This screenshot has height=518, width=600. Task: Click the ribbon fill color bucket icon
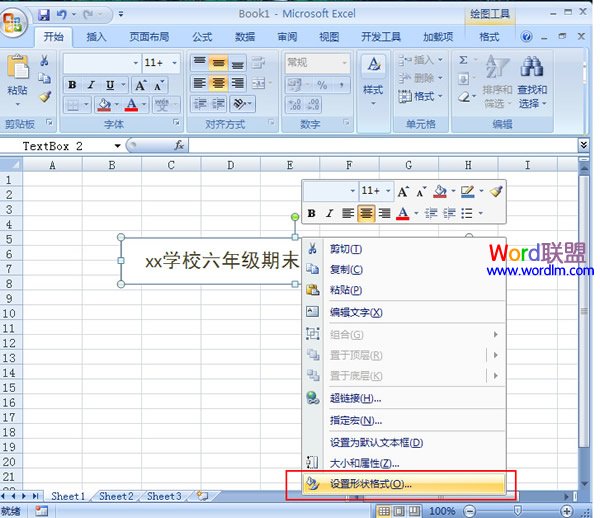pos(104,104)
